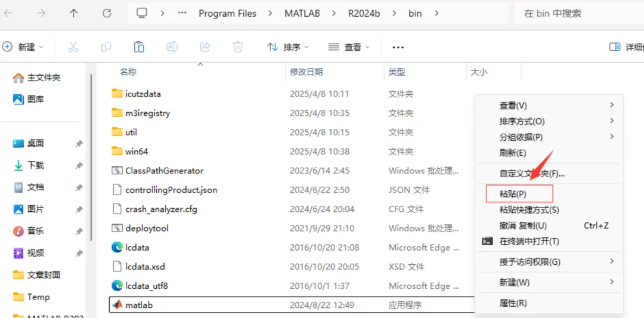Image resolution: width=644 pixels, height=318 pixels.
Task: Click the chevron after MATLAB breadcrumb
Action: point(334,13)
